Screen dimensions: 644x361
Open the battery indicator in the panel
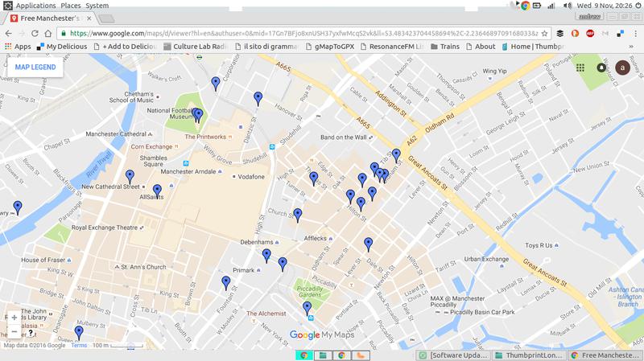[x=537, y=6]
